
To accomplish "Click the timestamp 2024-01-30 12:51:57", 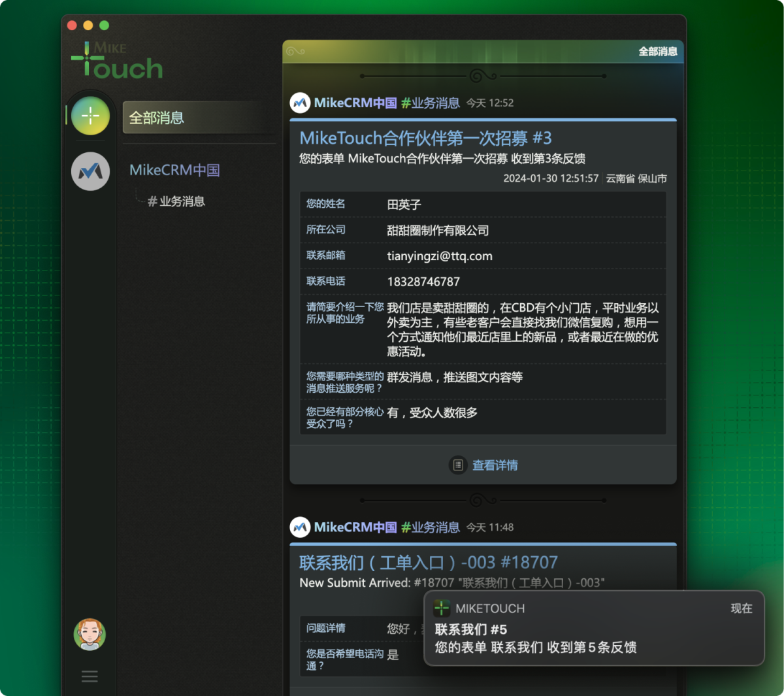I will click(x=551, y=178).
